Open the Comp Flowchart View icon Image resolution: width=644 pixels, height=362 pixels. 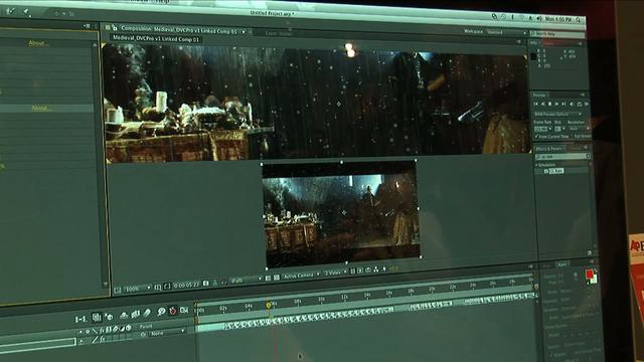(376, 269)
